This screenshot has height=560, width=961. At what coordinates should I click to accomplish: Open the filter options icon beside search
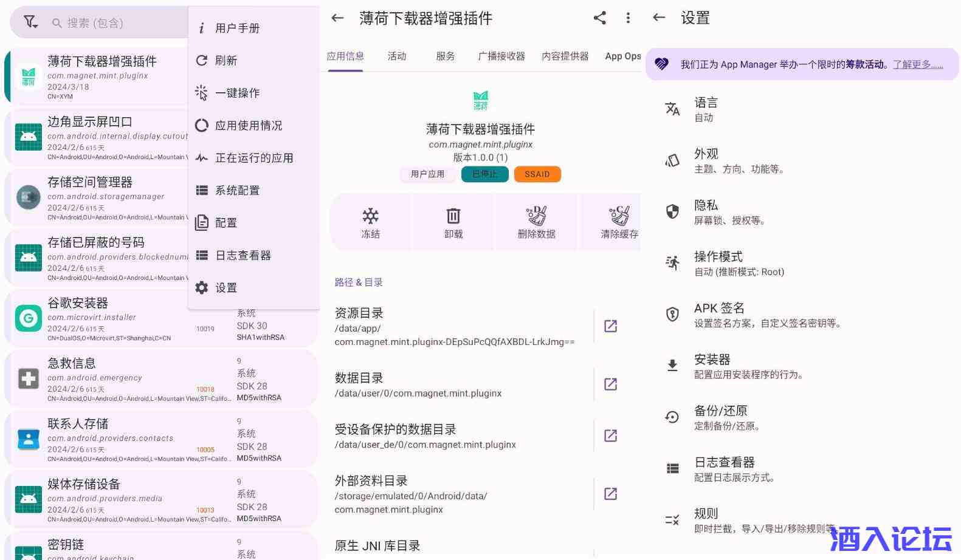[x=30, y=22]
